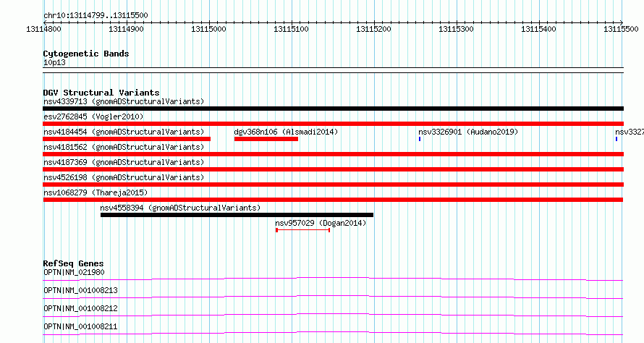Open the nsv4184454 (gnomADStructuralVariants) label
Screen dimensions: 644x343
tap(124, 132)
